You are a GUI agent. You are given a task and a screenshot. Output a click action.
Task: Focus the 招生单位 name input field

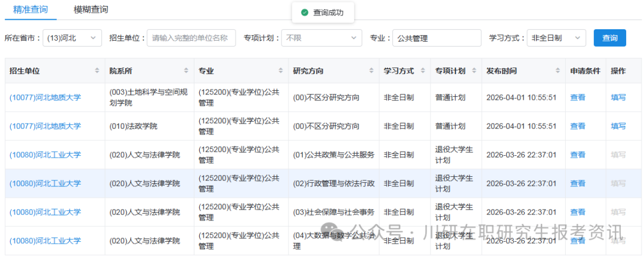pyautogui.click(x=191, y=38)
